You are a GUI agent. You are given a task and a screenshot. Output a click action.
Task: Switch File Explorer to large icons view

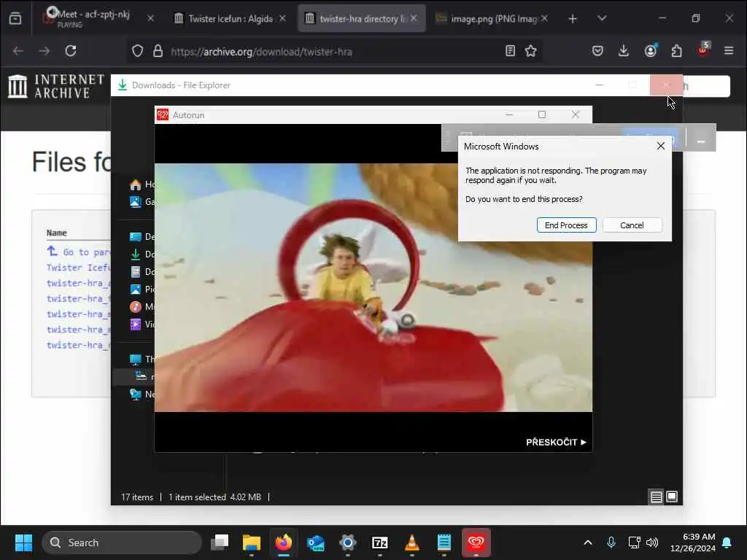pyautogui.click(x=672, y=497)
